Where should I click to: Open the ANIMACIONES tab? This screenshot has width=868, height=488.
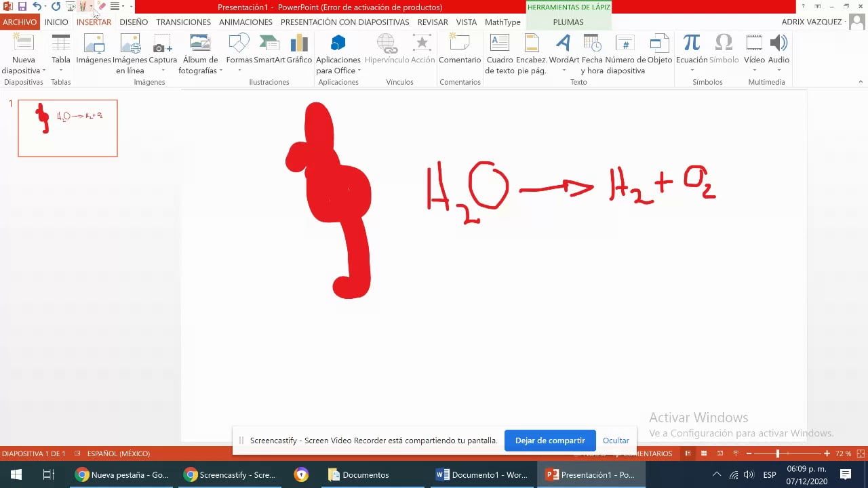(x=245, y=22)
